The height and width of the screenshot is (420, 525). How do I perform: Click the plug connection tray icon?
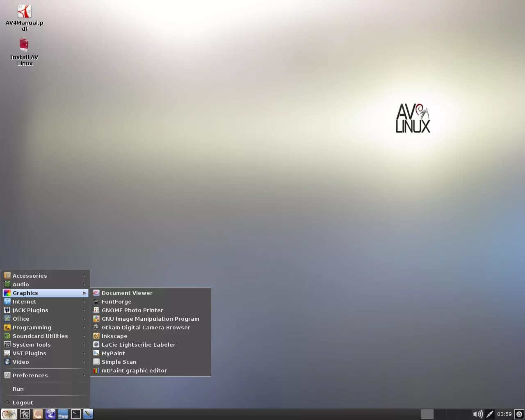[489, 414]
